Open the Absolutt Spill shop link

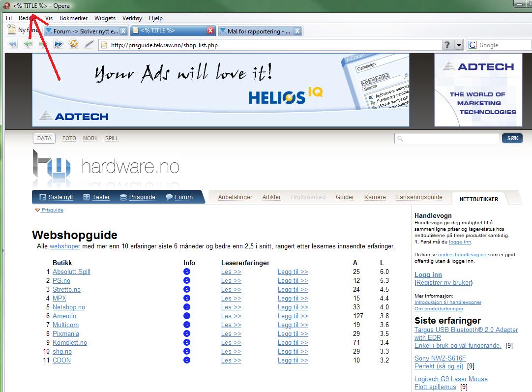pos(71,271)
